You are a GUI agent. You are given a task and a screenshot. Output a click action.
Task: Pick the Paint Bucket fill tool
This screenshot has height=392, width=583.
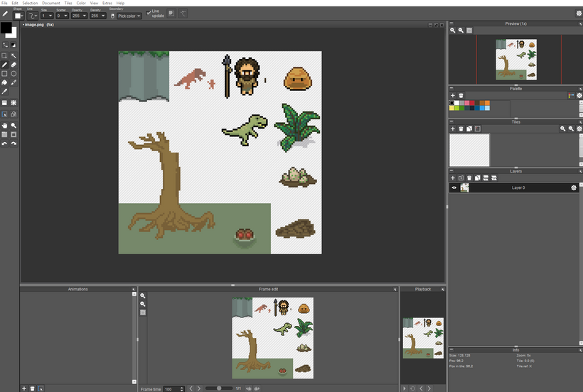5,83
